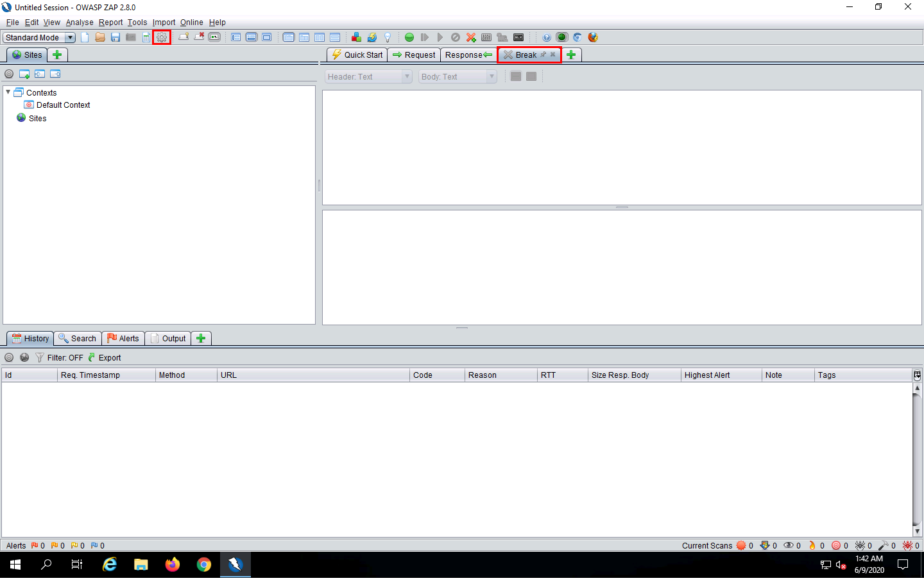
Task: Open the Tools menu
Action: point(137,22)
